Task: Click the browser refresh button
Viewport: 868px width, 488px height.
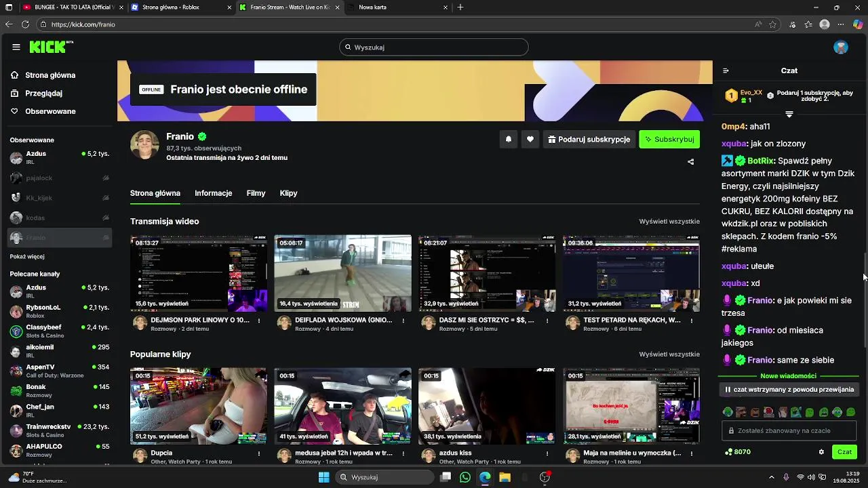Action: tap(25, 24)
